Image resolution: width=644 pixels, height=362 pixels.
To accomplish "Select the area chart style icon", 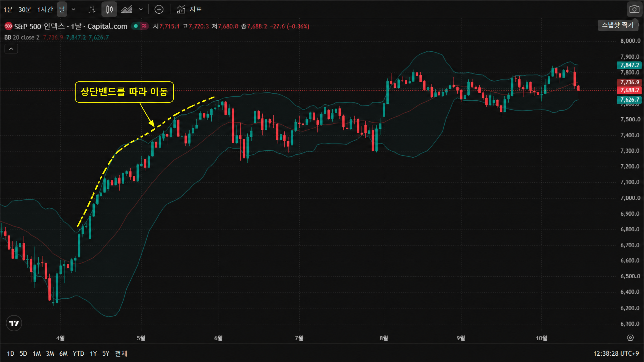I will (x=126, y=9).
